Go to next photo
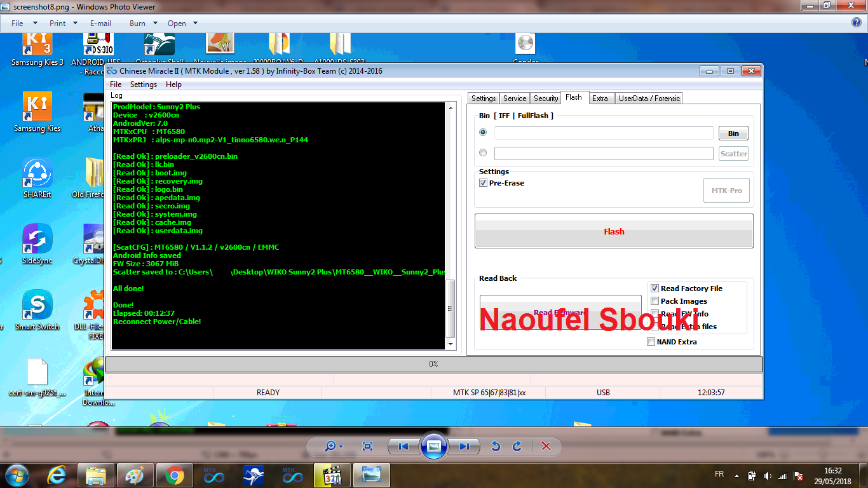Image resolution: width=868 pixels, height=488 pixels. 464,446
